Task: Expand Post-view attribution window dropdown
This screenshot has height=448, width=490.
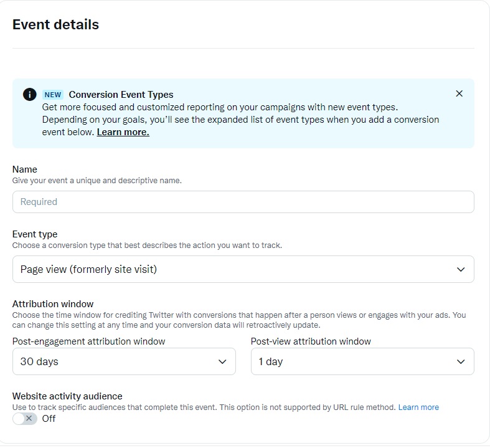Action: point(362,361)
